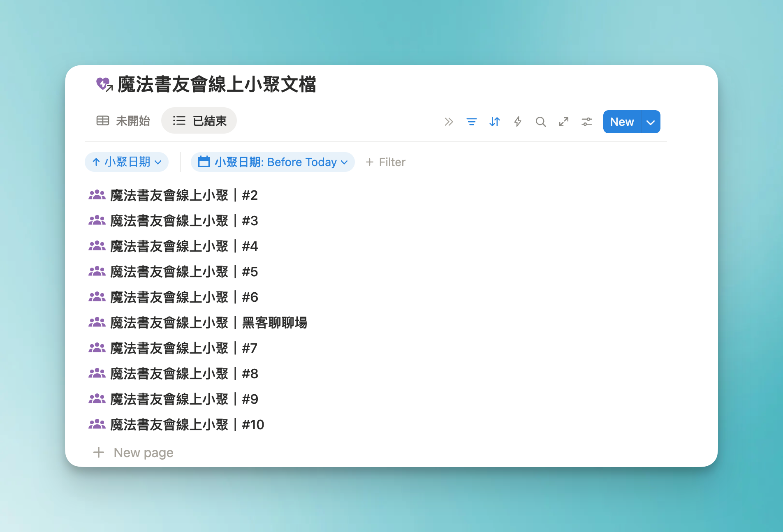Open dropdown arrow beside New button
The width and height of the screenshot is (783, 532).
(x=651, y=122)
